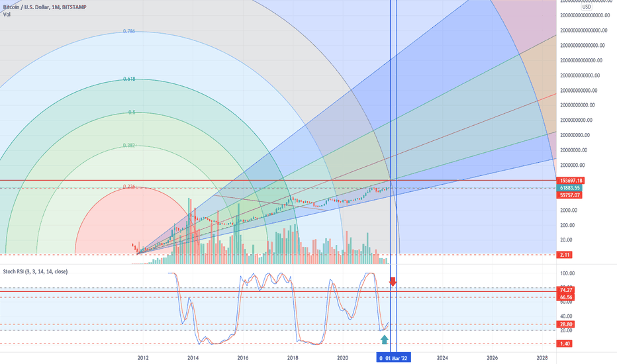Click the 1.40 Stoch RSI level label
Viewport: 617px width, 364px height.
pos(565,344)
